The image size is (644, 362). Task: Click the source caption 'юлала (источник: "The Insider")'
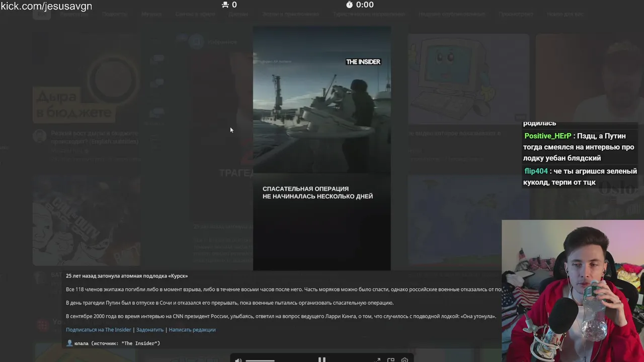(x=117, y=343)
